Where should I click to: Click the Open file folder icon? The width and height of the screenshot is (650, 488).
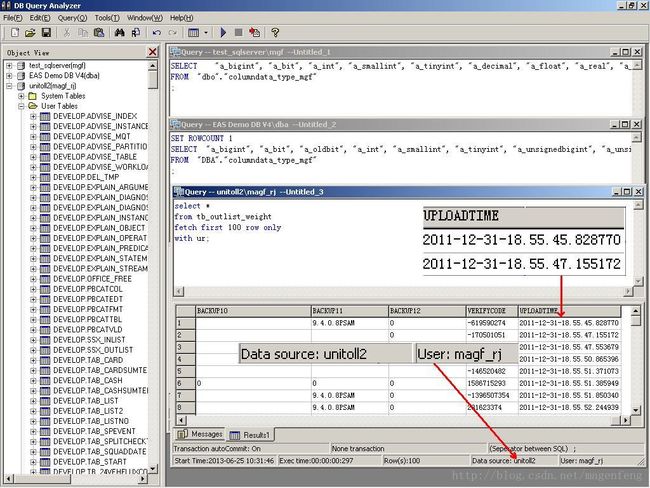(x=30, y=32)
